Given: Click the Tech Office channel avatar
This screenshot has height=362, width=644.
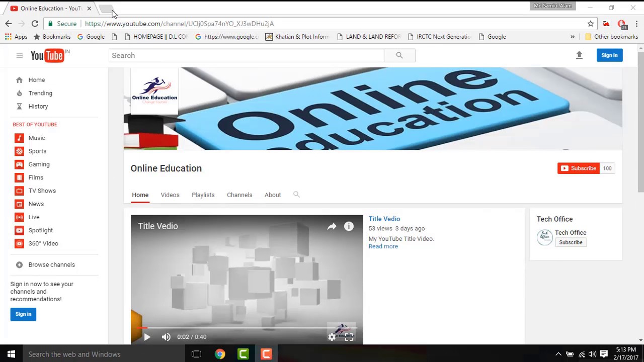Looking at the screenshot, I should coord(544,237).
